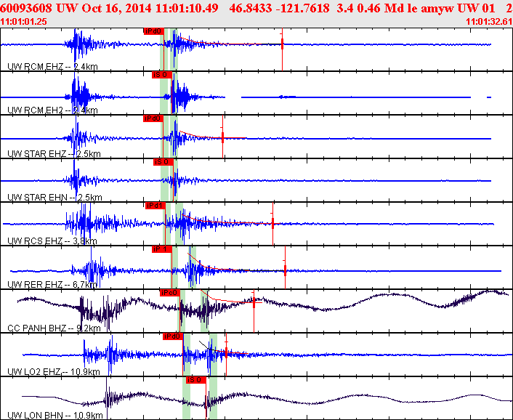Click the coda end marker on RCM EHZ
513x420 pixels.
click(x=282, y=44)
